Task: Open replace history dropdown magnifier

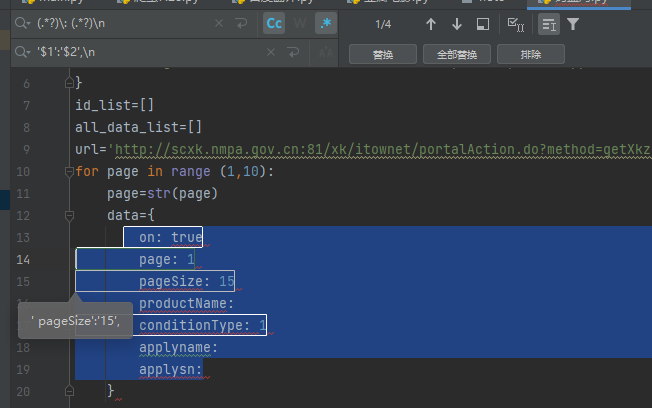Action: click(x=22, y=52)
